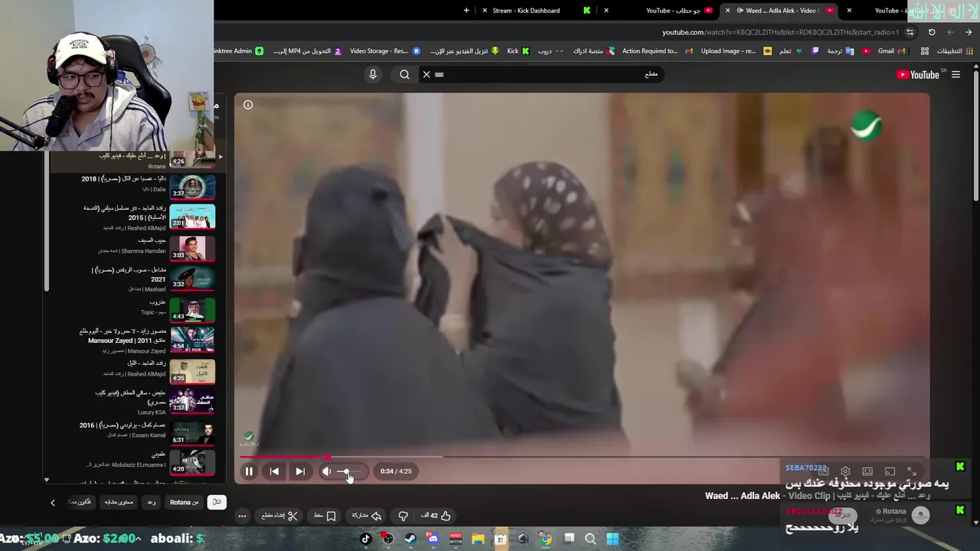Screen dimensions: 980x551
Task: Open the Linktree Admin bookmark
Action: pyautogui.click(x=238, y=51)
